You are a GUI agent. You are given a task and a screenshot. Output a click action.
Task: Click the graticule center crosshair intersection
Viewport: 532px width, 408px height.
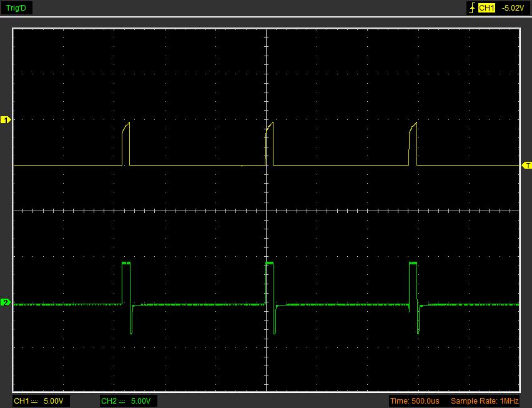(x=267, y=211)
